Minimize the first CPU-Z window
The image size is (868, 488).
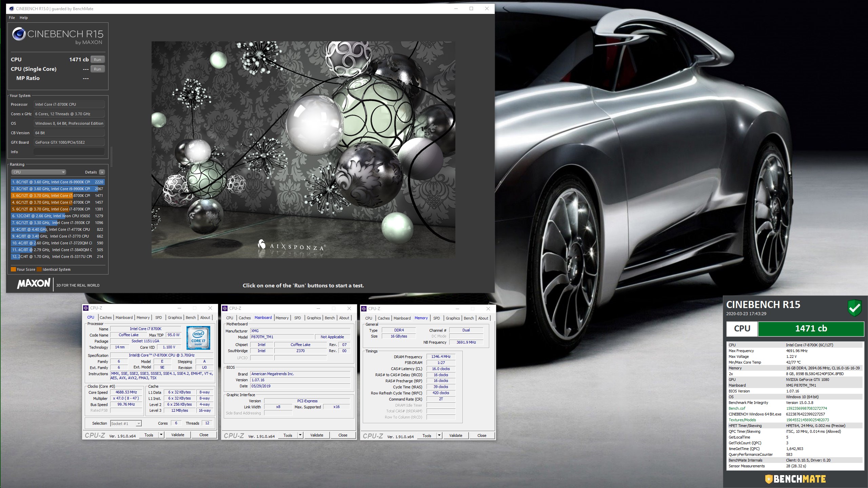point(179,308)
